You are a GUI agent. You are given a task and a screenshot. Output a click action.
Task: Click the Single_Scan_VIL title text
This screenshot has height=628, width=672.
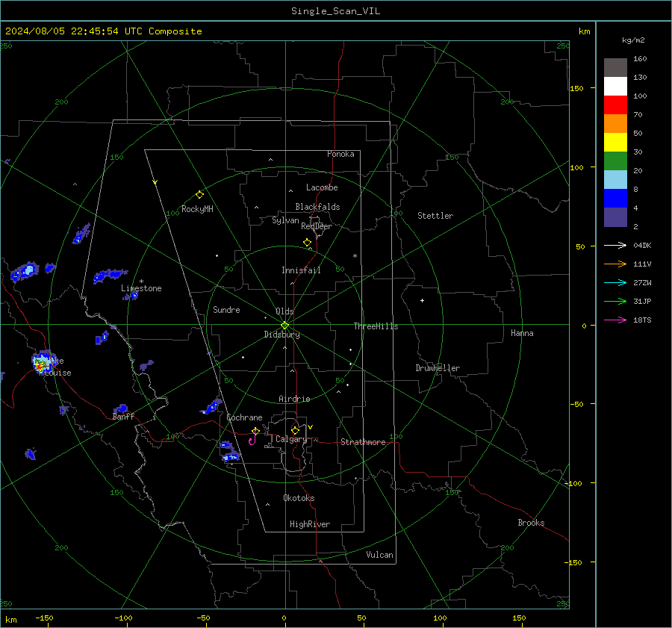click(335, 11)
